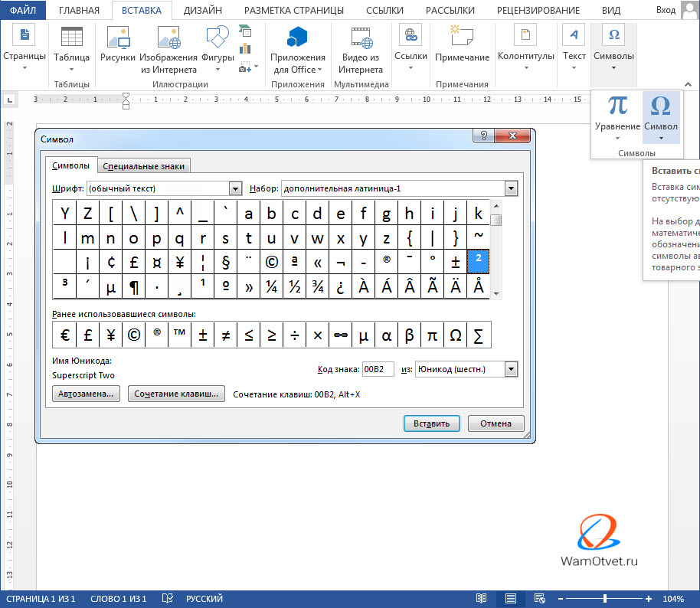Switch to the ГЛАВНАЯ ribbon tab
This screenshot has height=608, width=700.
(79, 10)
